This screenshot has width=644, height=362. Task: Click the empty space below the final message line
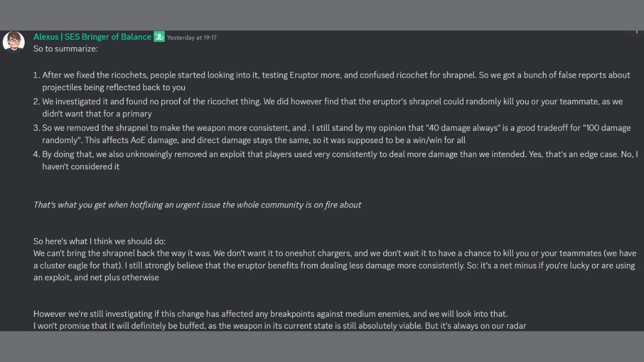pos(322,346)
